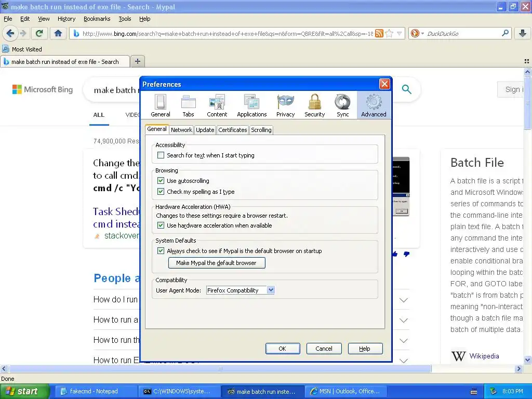Go to the Home page

[58, 33]
